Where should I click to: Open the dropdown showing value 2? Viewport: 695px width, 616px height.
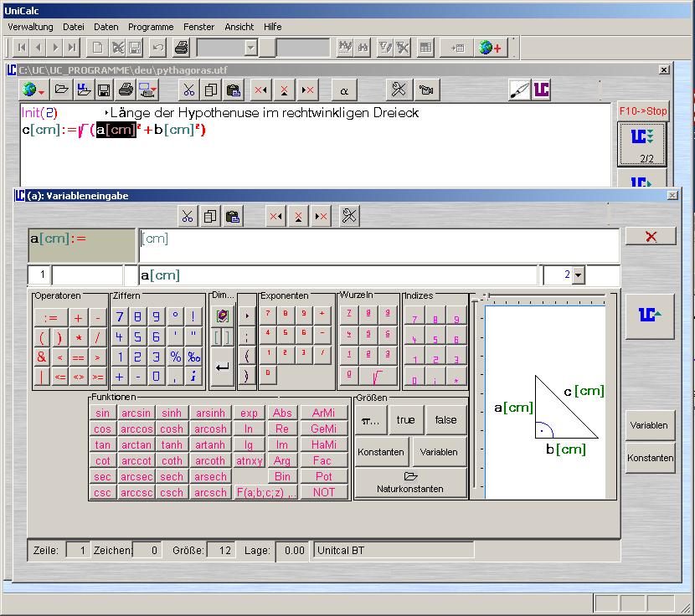tap(578, 275)
